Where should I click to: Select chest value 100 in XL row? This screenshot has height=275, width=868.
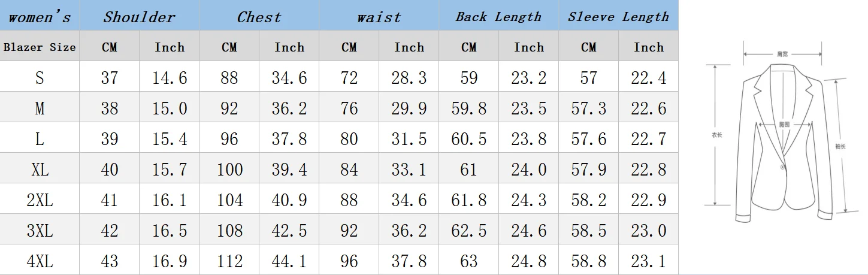coord(229,170)
